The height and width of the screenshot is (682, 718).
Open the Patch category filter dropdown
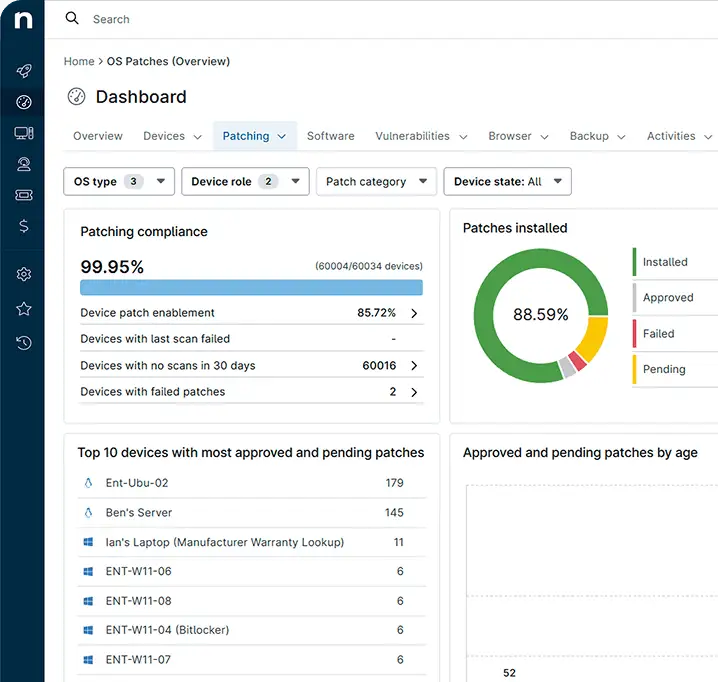pyautogui.click(x=376, y=181)
